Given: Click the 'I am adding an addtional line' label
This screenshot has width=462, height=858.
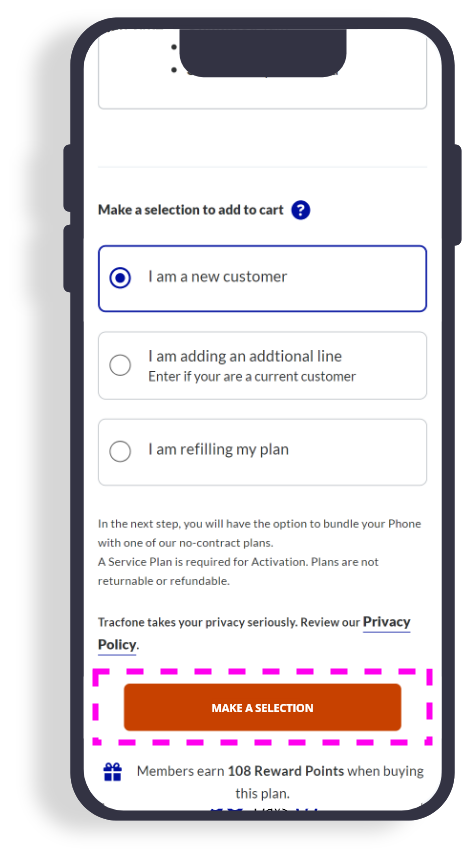Looking at the screenshot, I should 245,356.
